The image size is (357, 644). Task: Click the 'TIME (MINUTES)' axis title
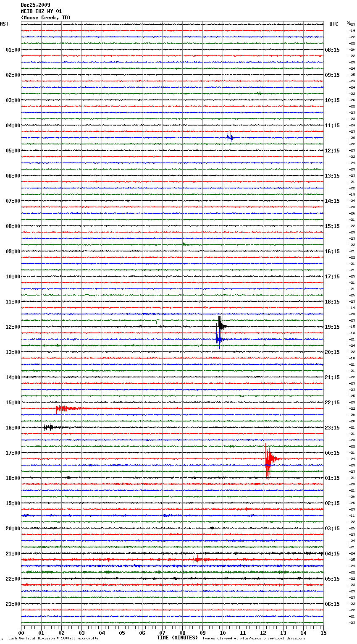[177, 638]
